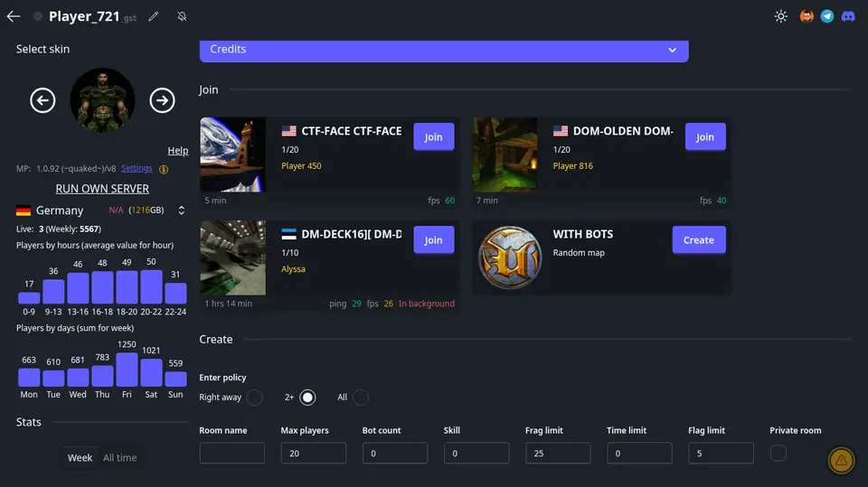Click the 20-22 bar in hourly chart
Image resolution: width=868 pixels, height=487 pixels.
[x=151, y=286]
